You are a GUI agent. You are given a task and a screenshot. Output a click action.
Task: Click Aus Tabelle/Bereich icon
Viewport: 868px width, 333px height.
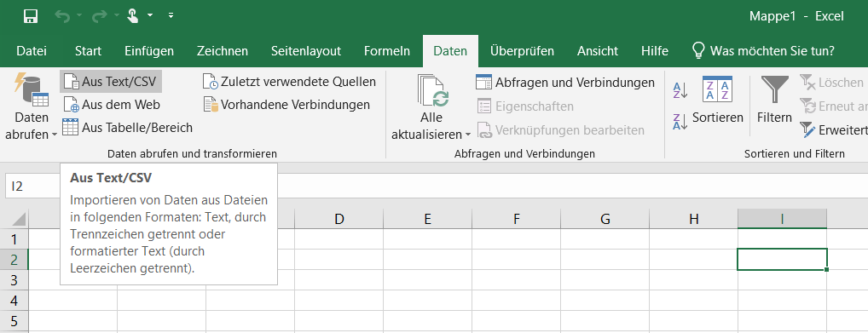pyautogui.click(x=70, y=128)
